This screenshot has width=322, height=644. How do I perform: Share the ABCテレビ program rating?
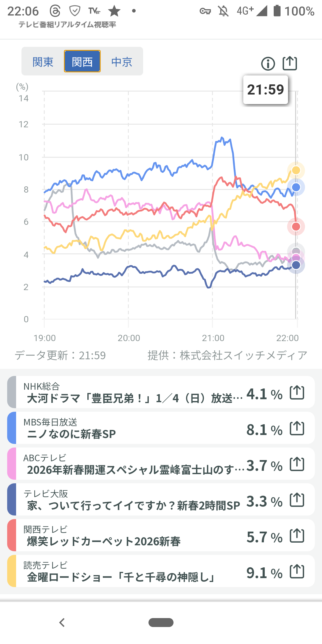(297, 464)
